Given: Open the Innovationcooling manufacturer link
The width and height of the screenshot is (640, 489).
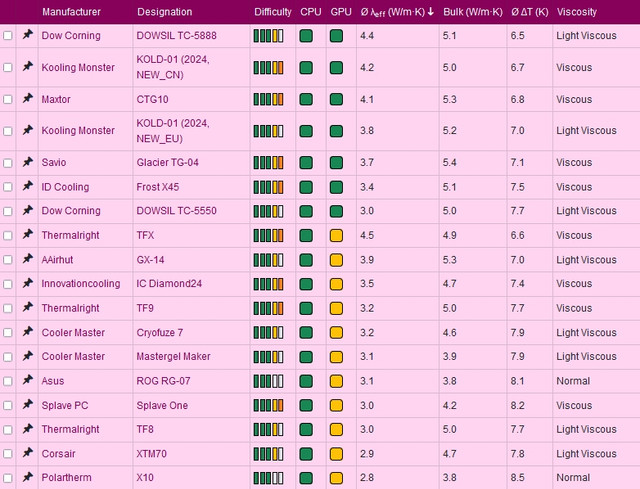Looking at the screenshot, I should coord(81,284).
